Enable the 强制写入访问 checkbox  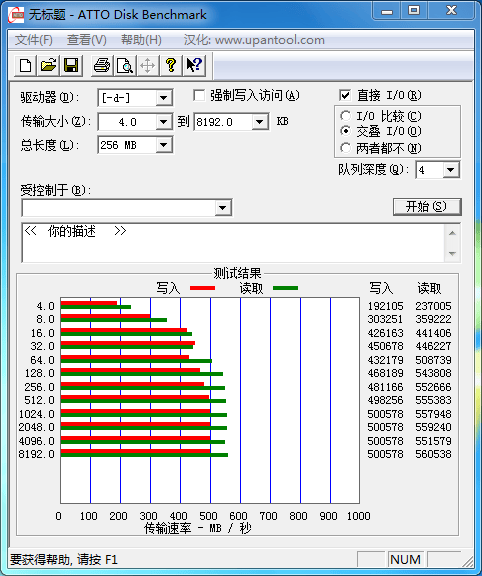tap(199, 96)
